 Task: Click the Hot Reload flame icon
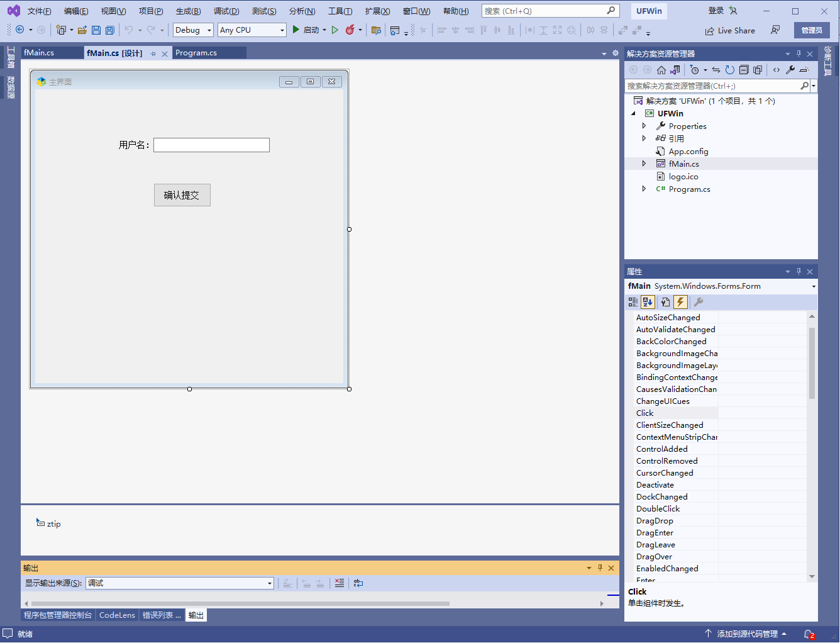click(350, 30)
